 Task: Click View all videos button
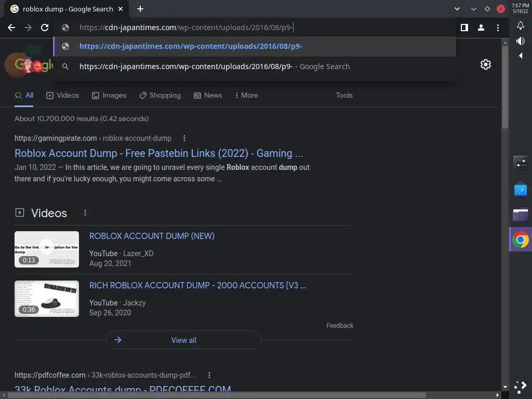point(183,340)
